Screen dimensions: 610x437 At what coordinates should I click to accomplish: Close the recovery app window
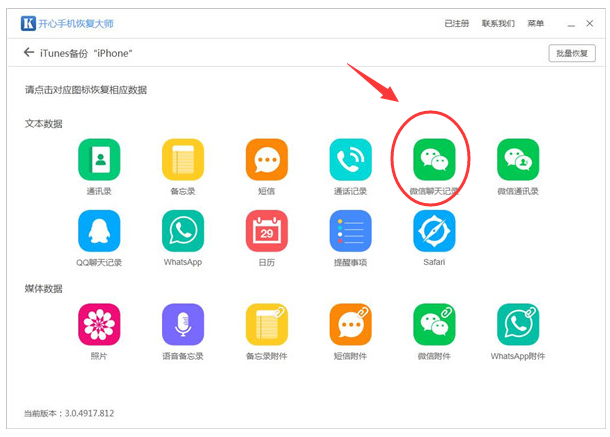[x=590, y=23]
